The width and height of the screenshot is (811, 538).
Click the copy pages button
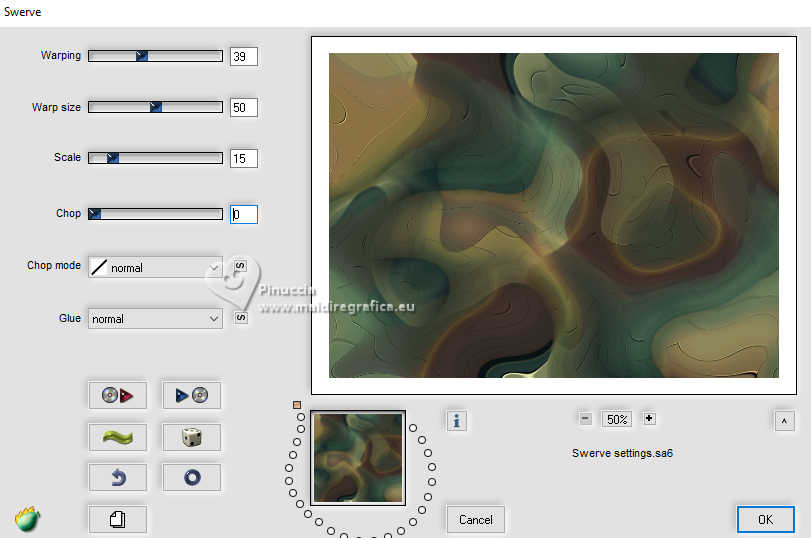(117, 519)
